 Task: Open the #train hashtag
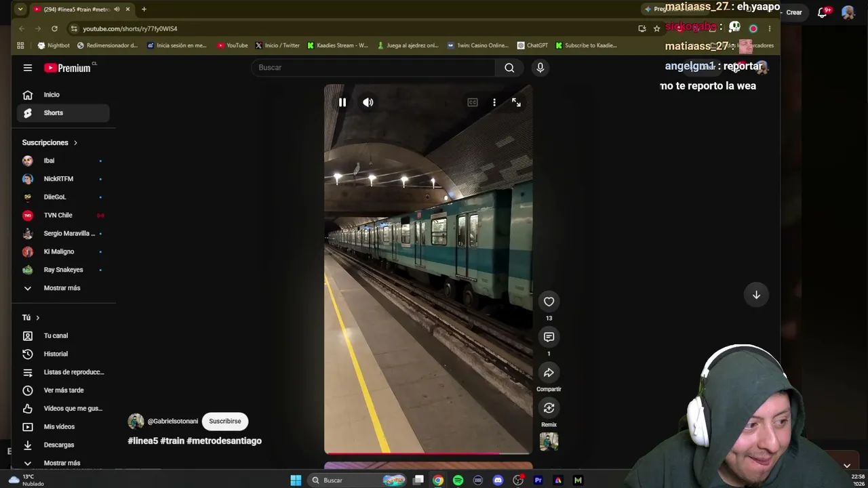point(172,441)
